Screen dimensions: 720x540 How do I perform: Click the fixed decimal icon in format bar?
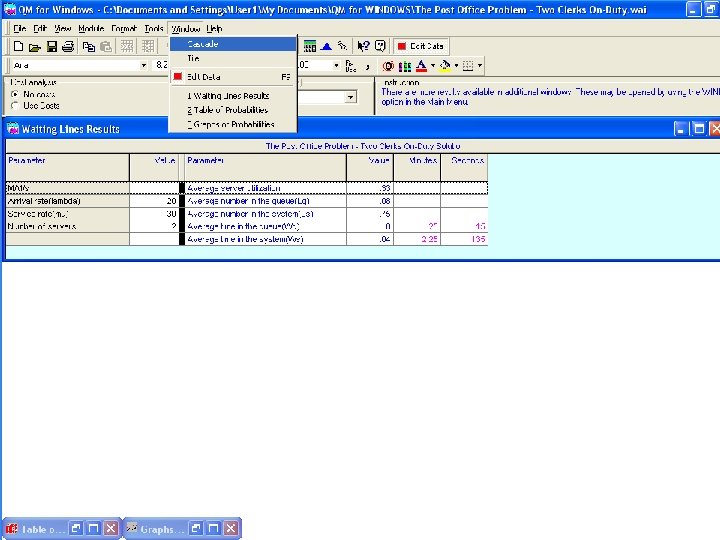350,66
